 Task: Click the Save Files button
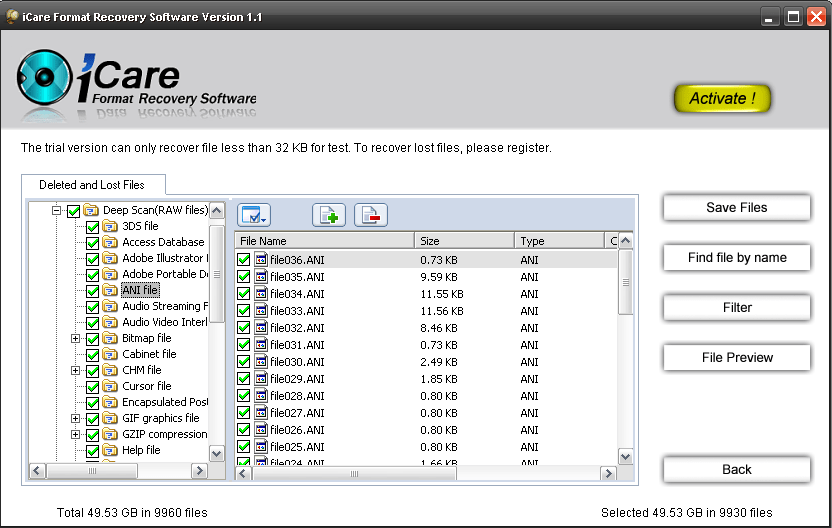tap(736, 207)
